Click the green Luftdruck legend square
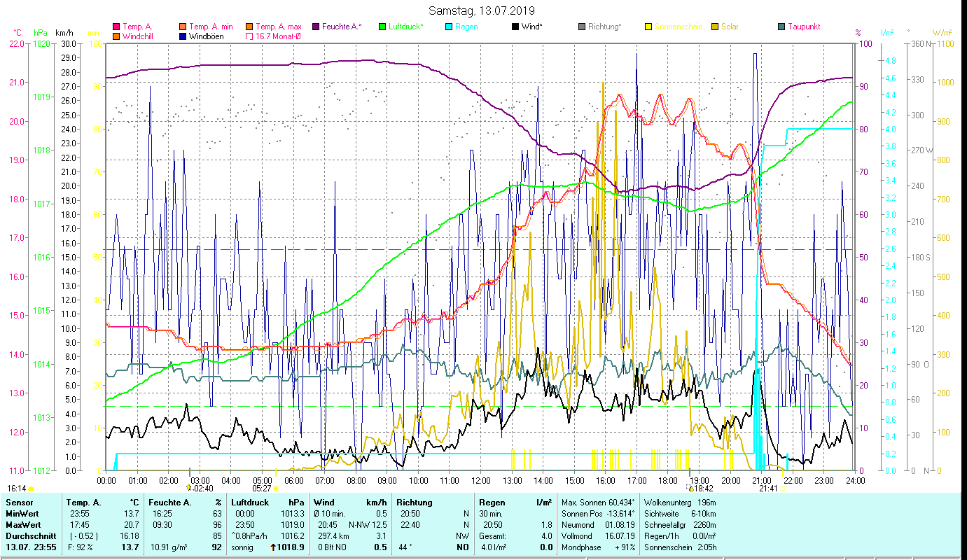 (382, 27)
